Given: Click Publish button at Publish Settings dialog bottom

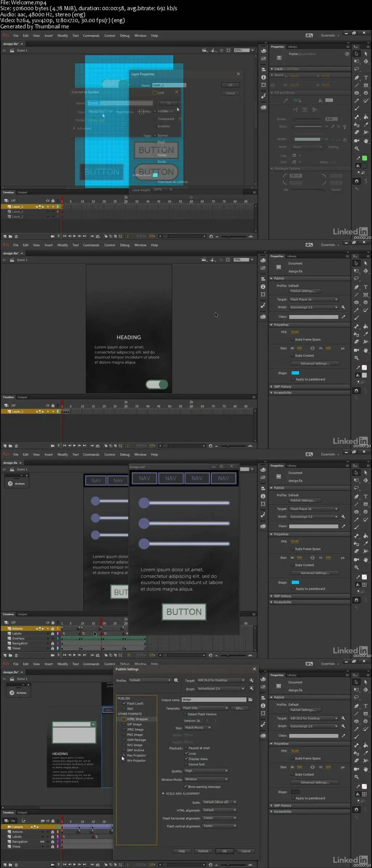Looking at the screenshot, I should [203, 851].
